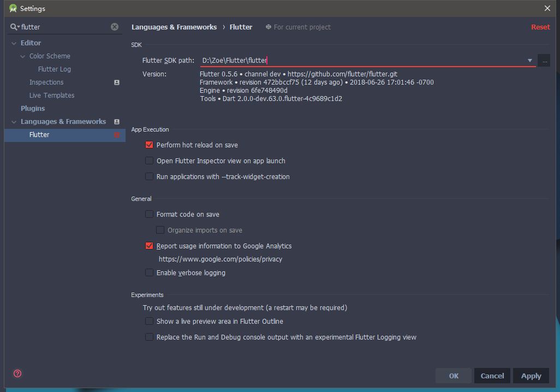Collapse Languages & Frameworks tree node
Viewport: 560px width, 392px height.
point(14,122)
